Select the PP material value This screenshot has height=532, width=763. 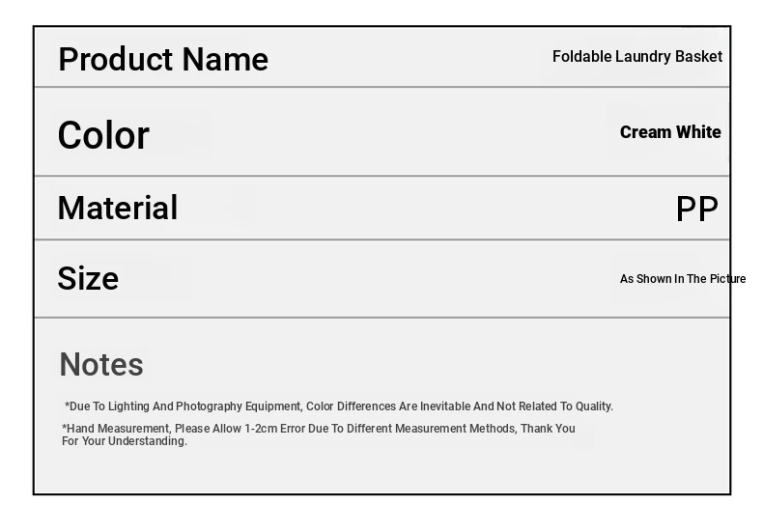(x=696, y=209)
